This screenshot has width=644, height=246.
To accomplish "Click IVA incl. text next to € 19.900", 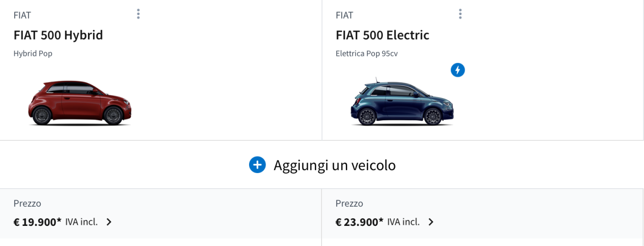I will click(82, 222).
